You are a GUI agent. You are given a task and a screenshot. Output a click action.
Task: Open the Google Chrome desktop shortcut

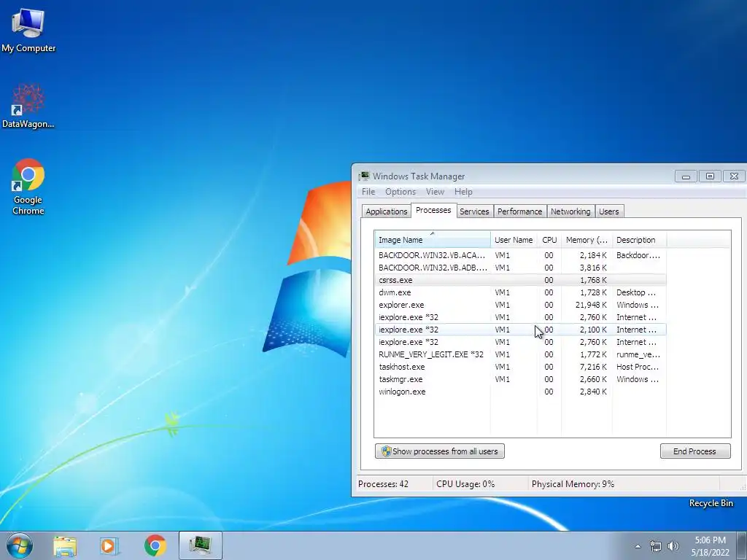tap(28, 186)
